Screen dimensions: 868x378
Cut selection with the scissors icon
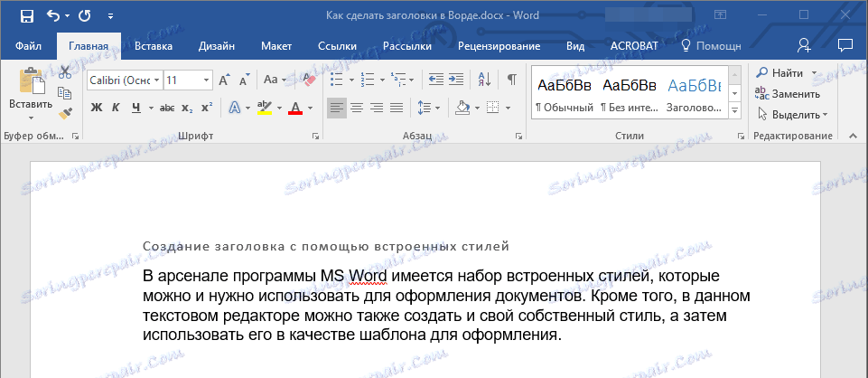(65, 71)
